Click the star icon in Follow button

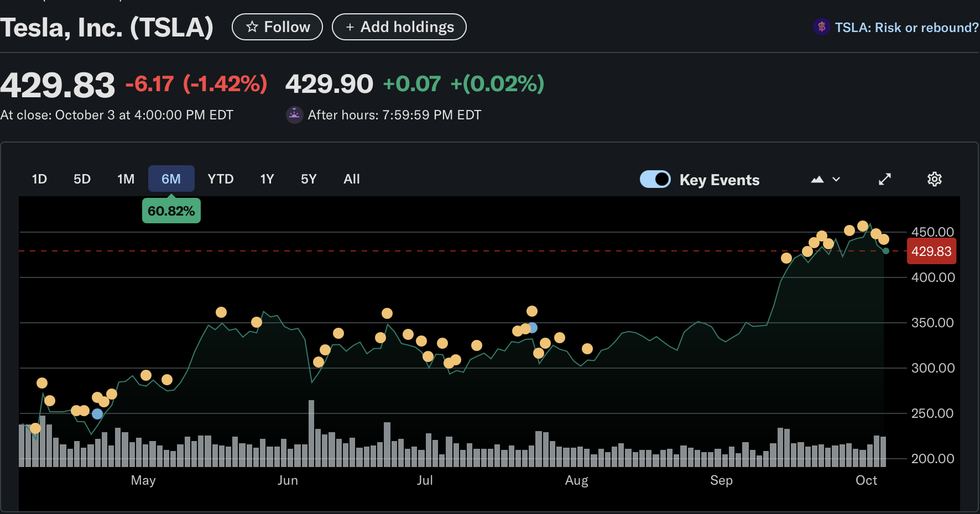point(252,27)
